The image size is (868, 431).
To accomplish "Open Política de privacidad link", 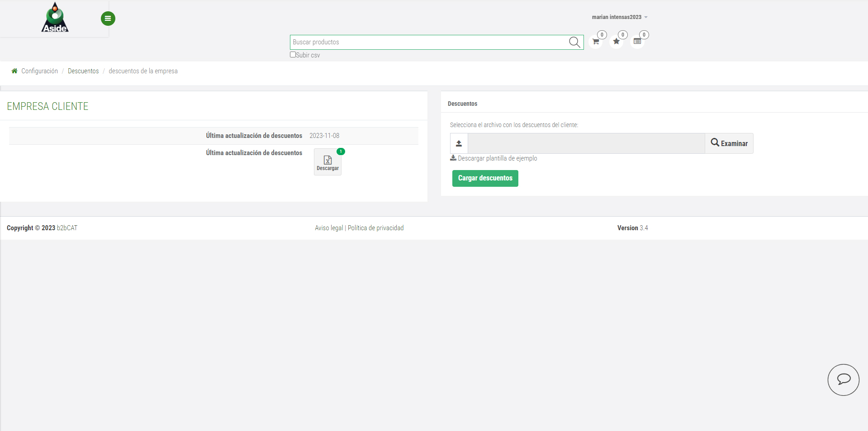I will coord(375,228).
